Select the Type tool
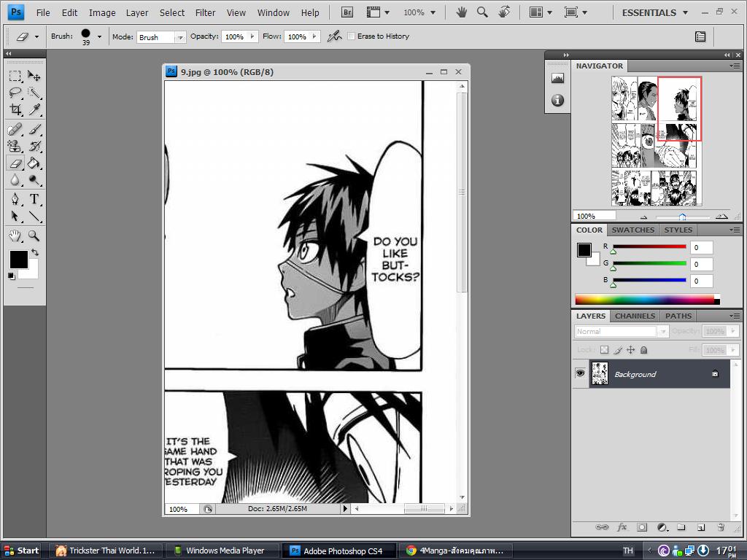The width and height of the screenshot is (747, 560). 34,199
